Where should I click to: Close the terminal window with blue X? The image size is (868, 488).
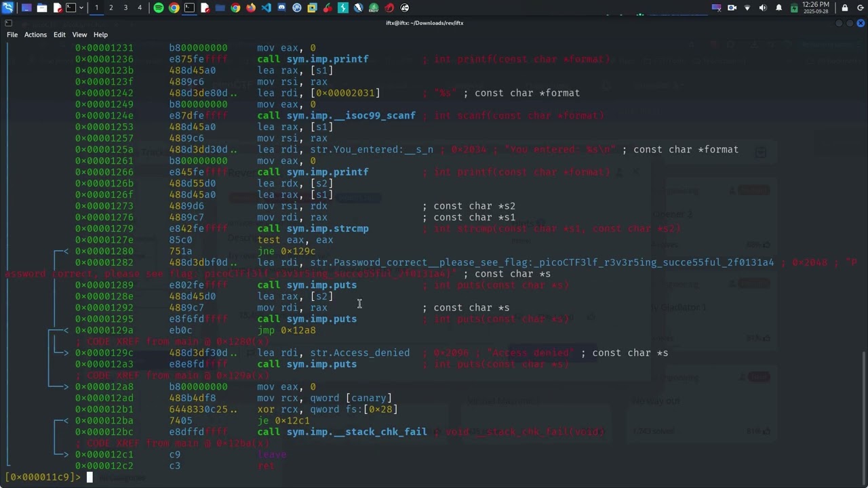click(x=861, y=23)
